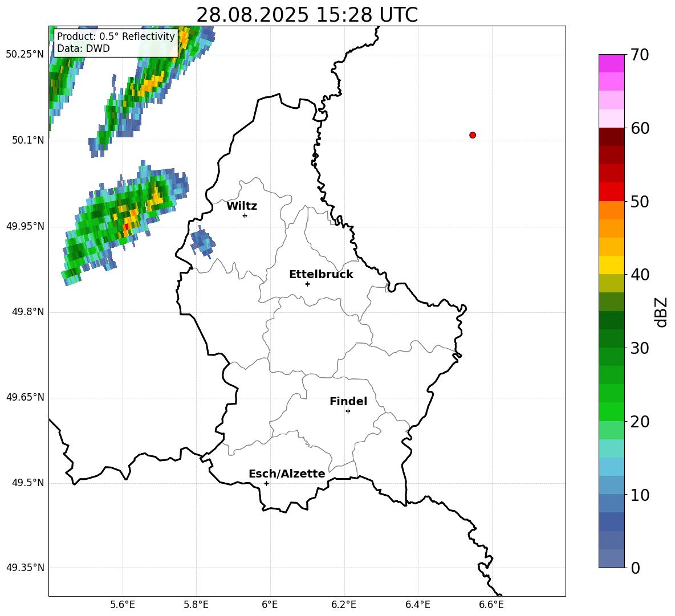Screen dimensions: 675x616
Task: Click the 5.8°E longitude label
Action: (x=196, y=605)
